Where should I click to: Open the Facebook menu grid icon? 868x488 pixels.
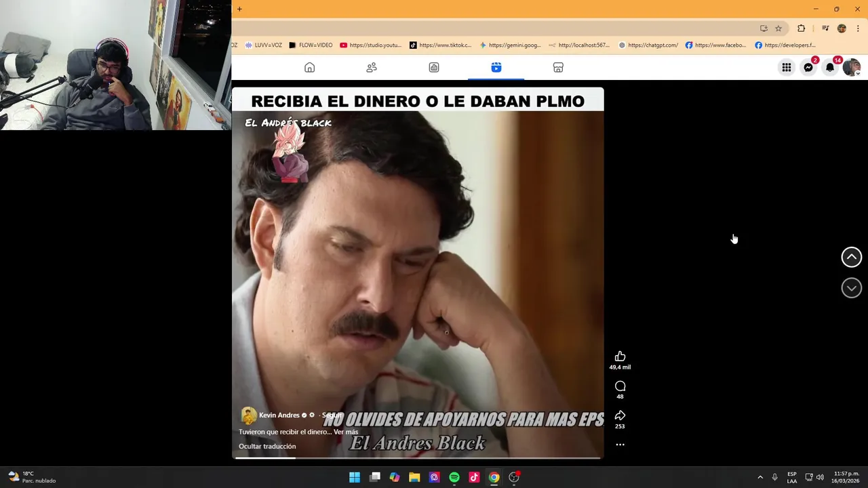pos(787,68)
